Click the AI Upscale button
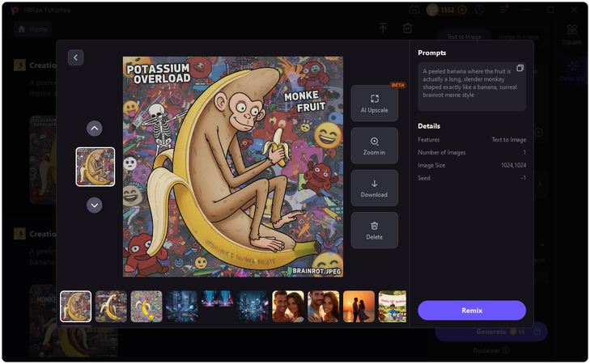Screen dimensions: 590x364 coord(375,104)
